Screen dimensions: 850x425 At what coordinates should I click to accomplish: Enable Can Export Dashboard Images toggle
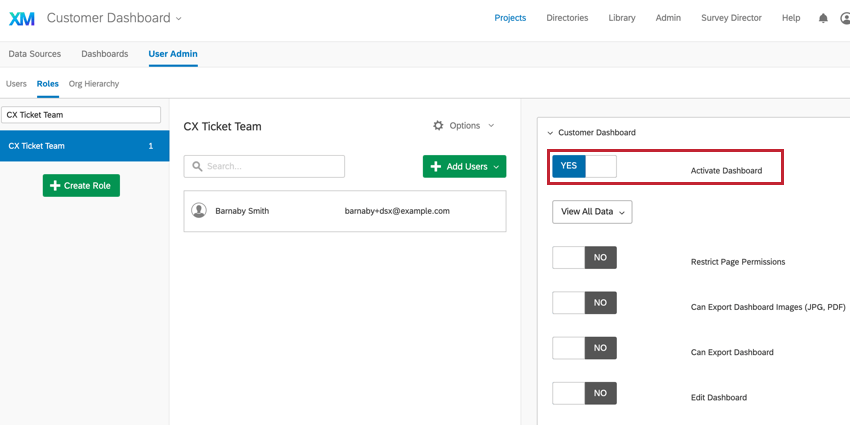pyautogui.click(x=584, y=302)
